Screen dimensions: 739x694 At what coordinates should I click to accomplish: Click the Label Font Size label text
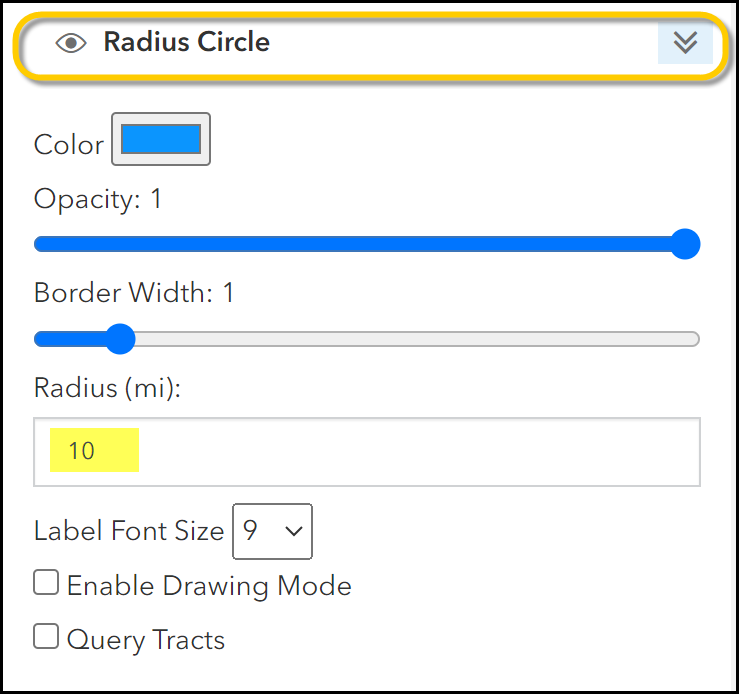(129, 531)
